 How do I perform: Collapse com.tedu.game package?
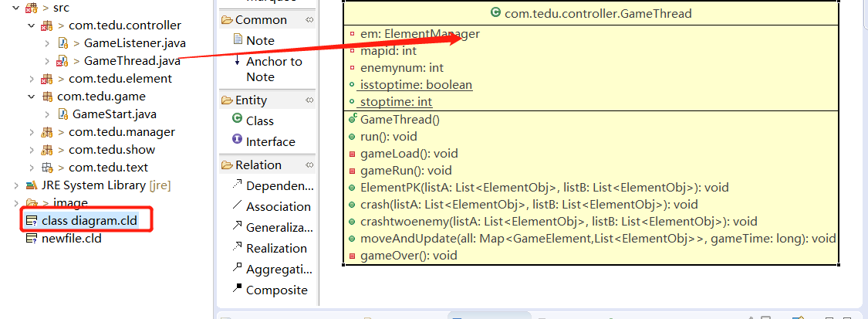(32, 97)
